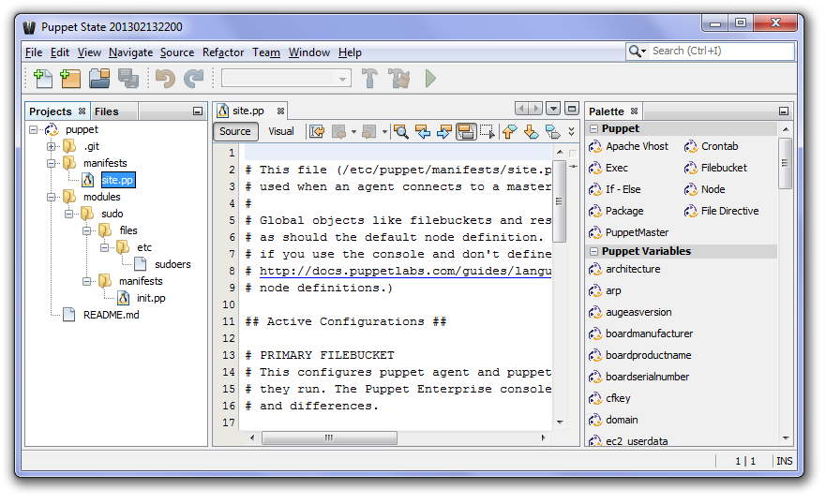
Task: Collapse the Puppet Variables palette section
Action: pos(593,251)
